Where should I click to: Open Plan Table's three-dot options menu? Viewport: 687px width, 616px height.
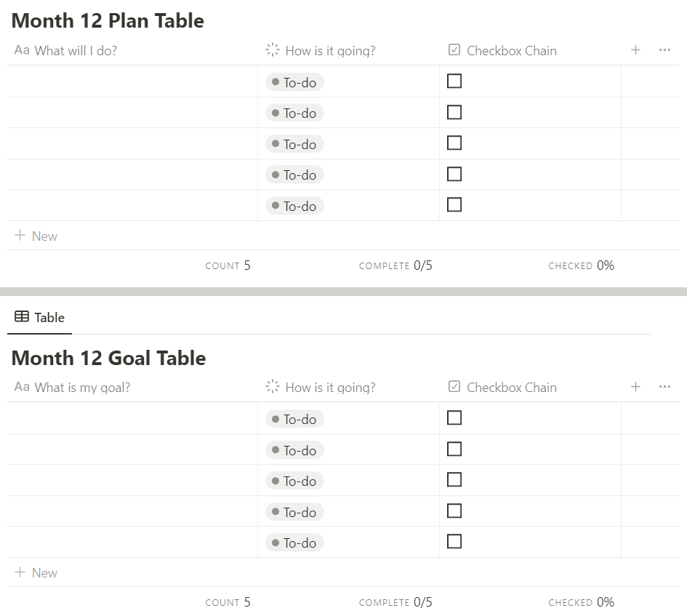[x=664, y=50]
